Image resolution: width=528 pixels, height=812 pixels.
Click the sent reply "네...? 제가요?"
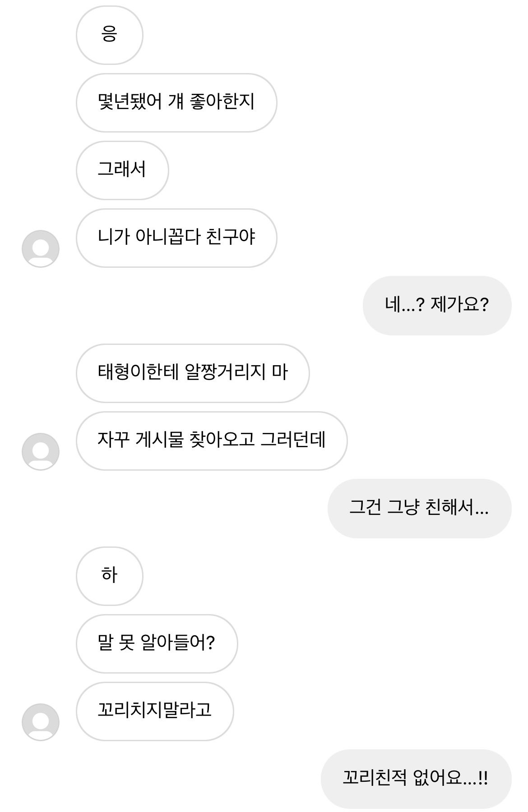(x=437, y=306)
